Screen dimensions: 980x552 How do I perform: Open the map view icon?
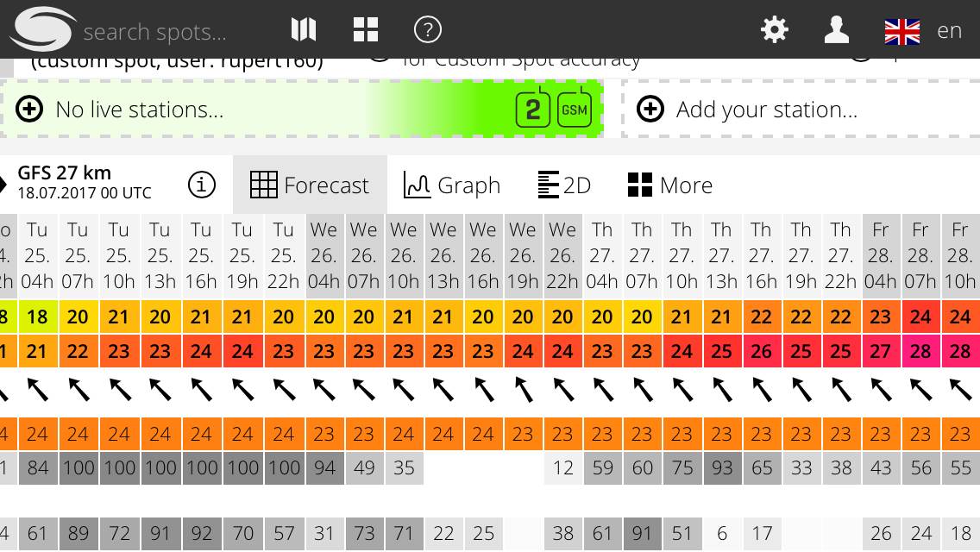pyautogui.click(x=304, y=30)
